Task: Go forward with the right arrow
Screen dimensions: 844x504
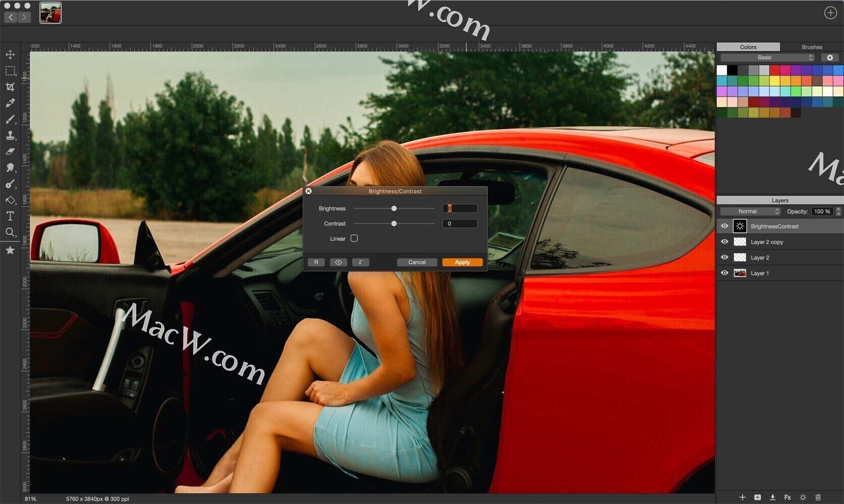Action: [x=24, y=17]
